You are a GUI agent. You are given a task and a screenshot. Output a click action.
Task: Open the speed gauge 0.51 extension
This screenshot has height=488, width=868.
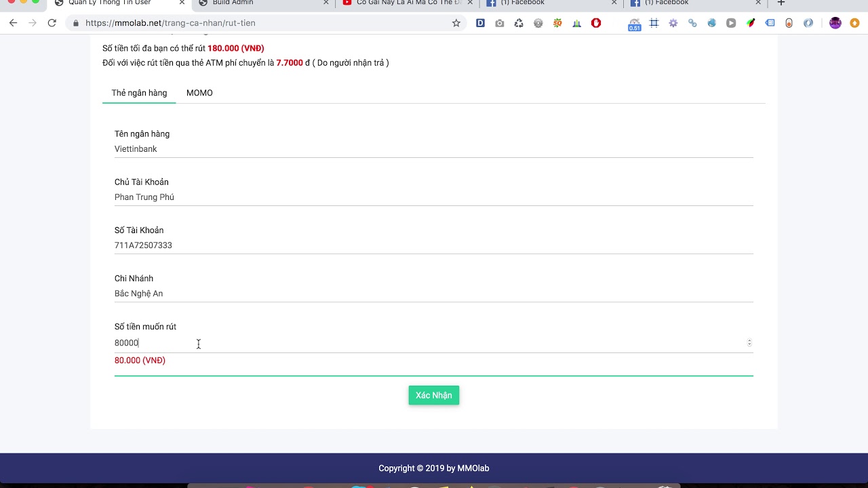[x=635, y=24]
